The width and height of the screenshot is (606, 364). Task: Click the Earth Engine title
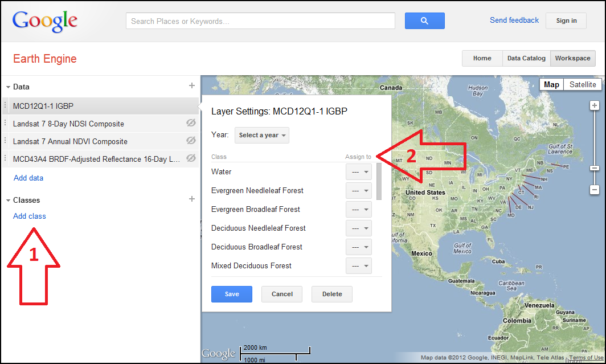click(x=45, y=59)
